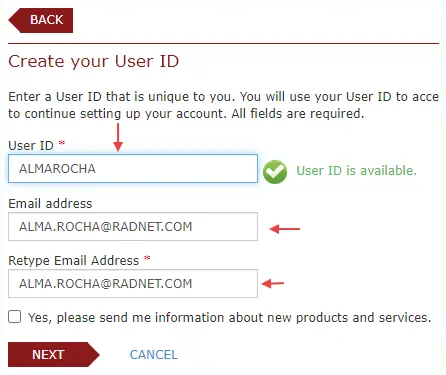446x375 pixels.
Task: Click the 'User ID' field label
Action: tap(31, 145)
